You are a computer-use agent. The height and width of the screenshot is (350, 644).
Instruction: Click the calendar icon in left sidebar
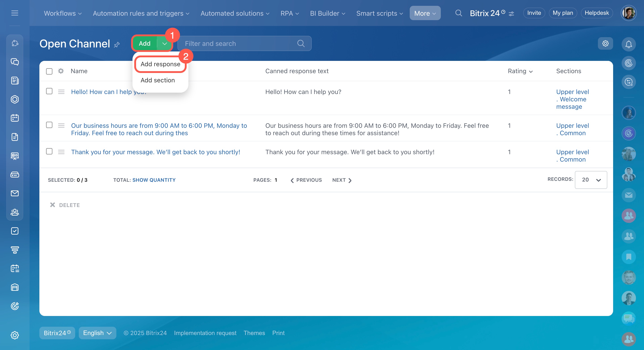pyautogui.click(x=15, y=118)
